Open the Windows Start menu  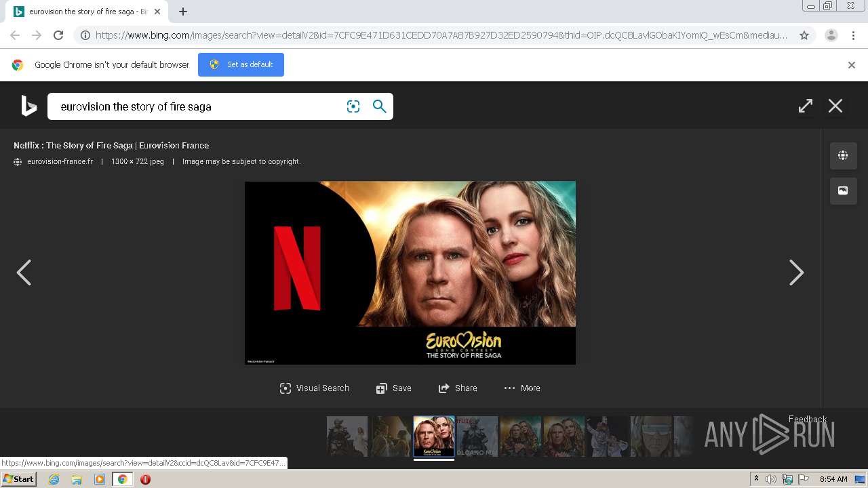pyautogui.click(x=18, y=479)
